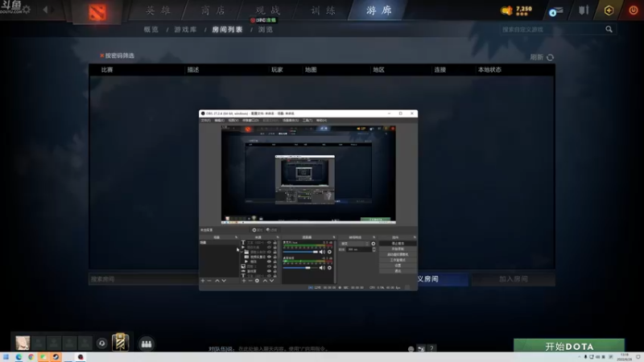Screen dimensions: 644x362
Task: Mute the second mixer channel speaker
Action: click(322, 268)
